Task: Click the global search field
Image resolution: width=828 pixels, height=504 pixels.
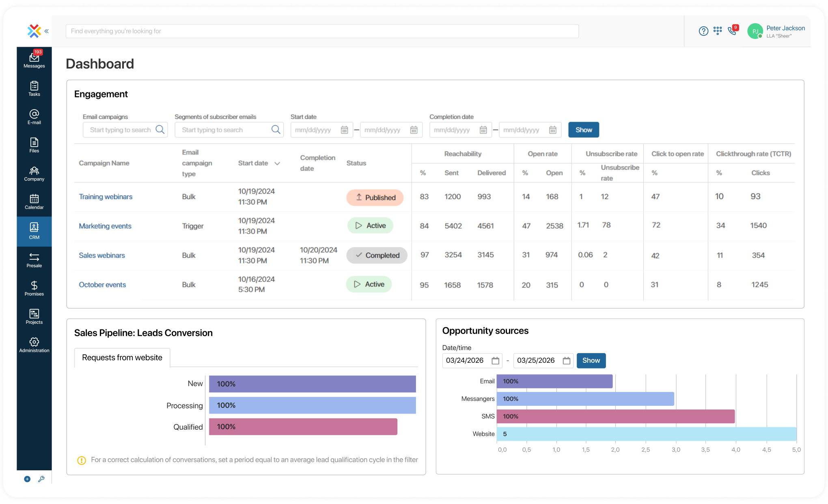Action: click(322, 31)
